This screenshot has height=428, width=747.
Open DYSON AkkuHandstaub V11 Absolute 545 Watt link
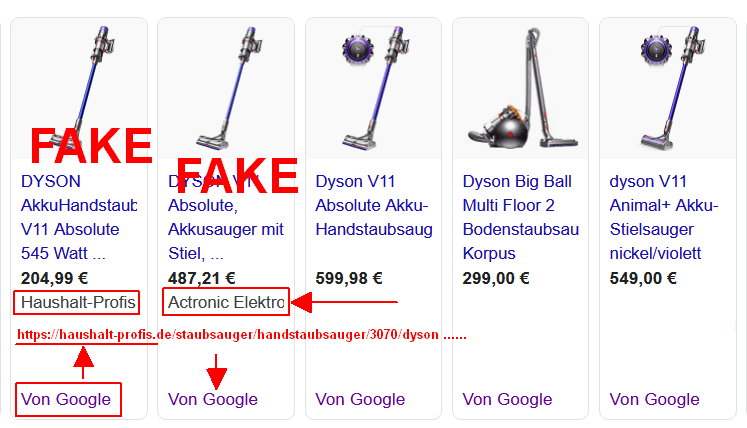(79, 217)
